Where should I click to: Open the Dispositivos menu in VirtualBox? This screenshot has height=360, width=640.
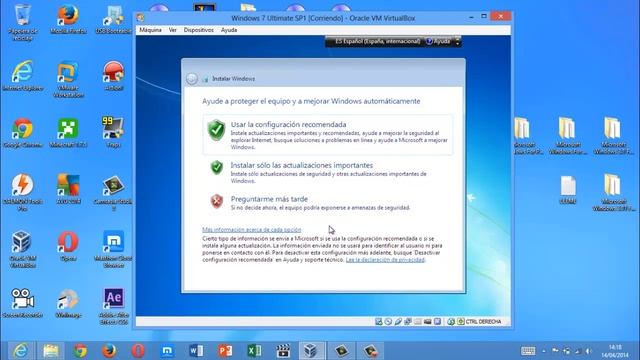point(198,30)
